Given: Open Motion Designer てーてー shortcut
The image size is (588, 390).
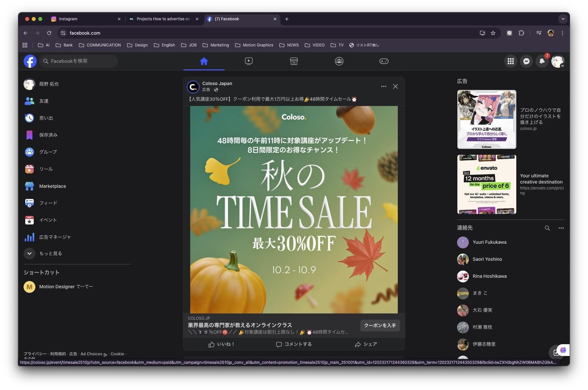Looking at the screenshot, I should [77, 287].
